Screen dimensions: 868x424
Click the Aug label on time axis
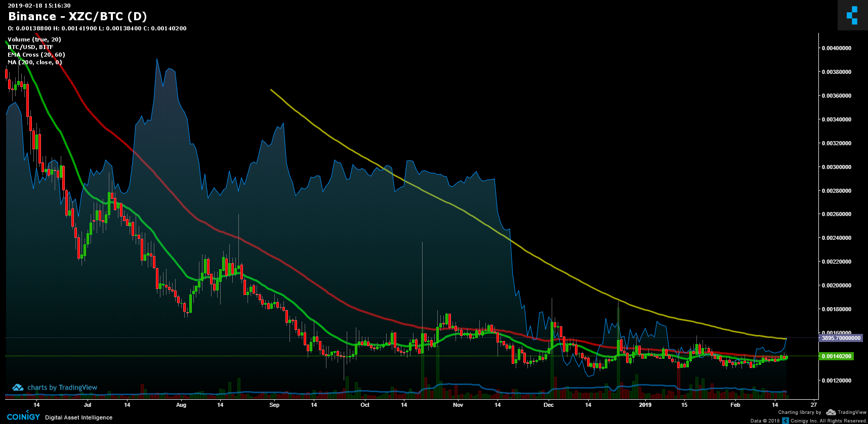pos(181,405)
